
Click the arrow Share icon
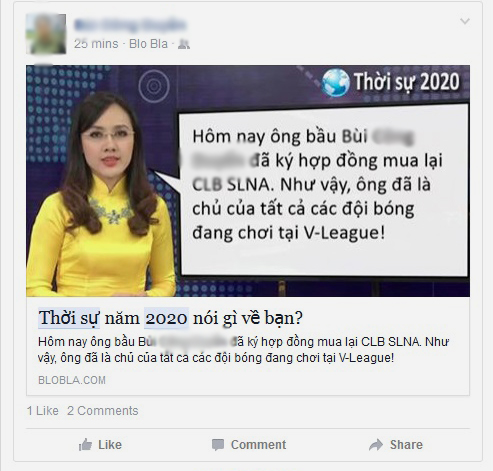click(x=376, y=445)
